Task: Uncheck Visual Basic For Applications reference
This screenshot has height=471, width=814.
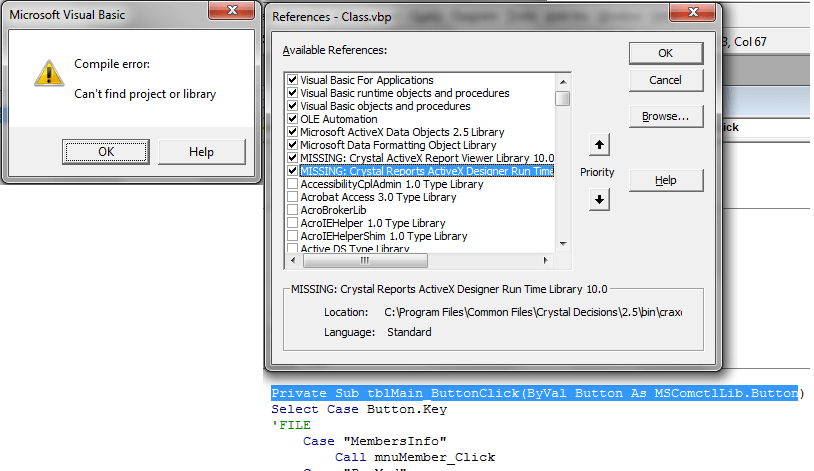Action: point(292,80)
